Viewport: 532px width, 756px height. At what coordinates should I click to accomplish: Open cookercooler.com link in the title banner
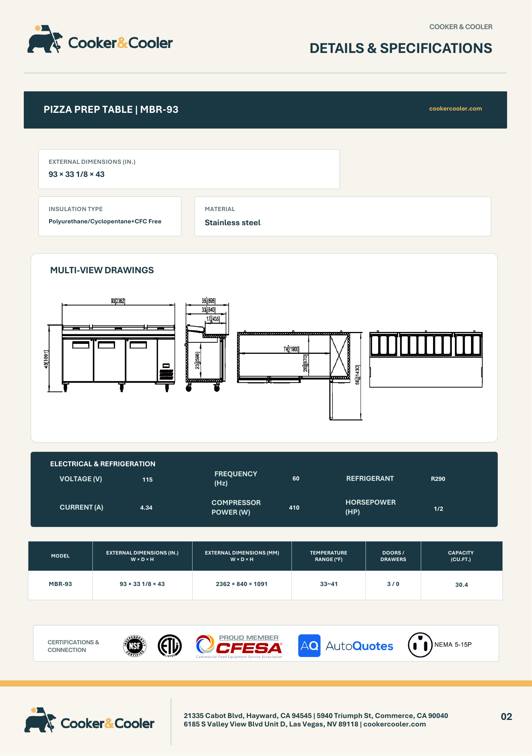(x=455, y=109)
